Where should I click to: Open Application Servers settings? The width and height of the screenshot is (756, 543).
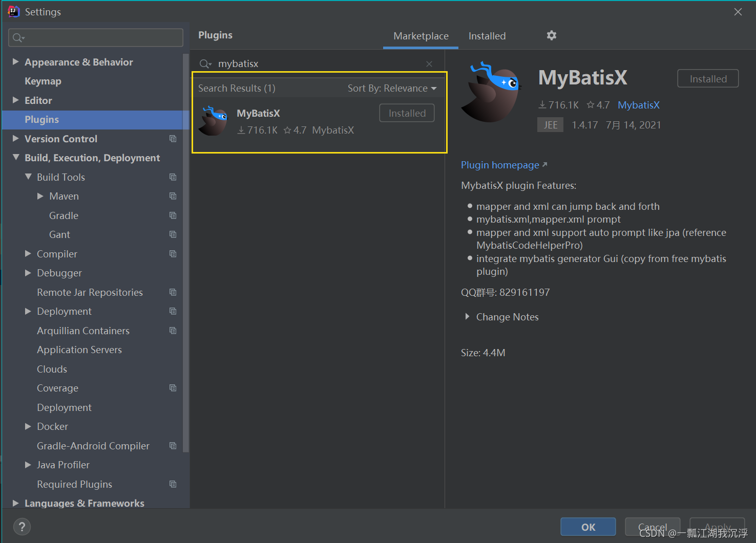(79, 350)
